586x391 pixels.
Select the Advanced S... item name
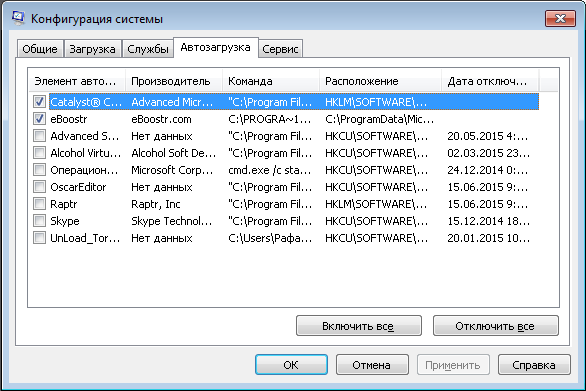click(x=85, y=136)
